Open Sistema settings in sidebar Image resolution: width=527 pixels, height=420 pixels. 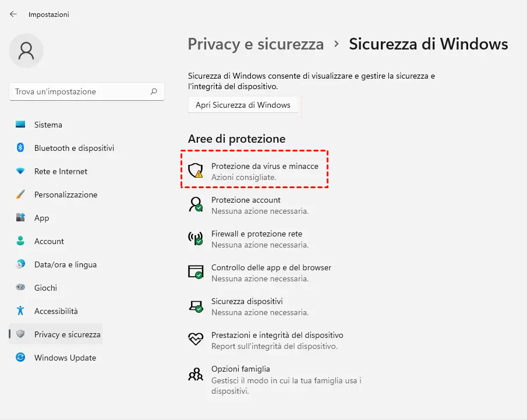click(x=48, y=125)
